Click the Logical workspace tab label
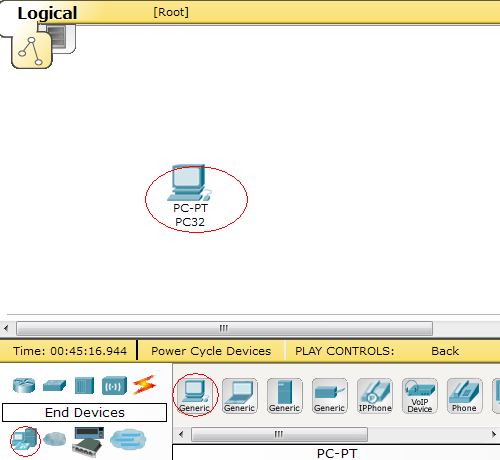This screenshot has height=460, width=500. click(47, 13)
